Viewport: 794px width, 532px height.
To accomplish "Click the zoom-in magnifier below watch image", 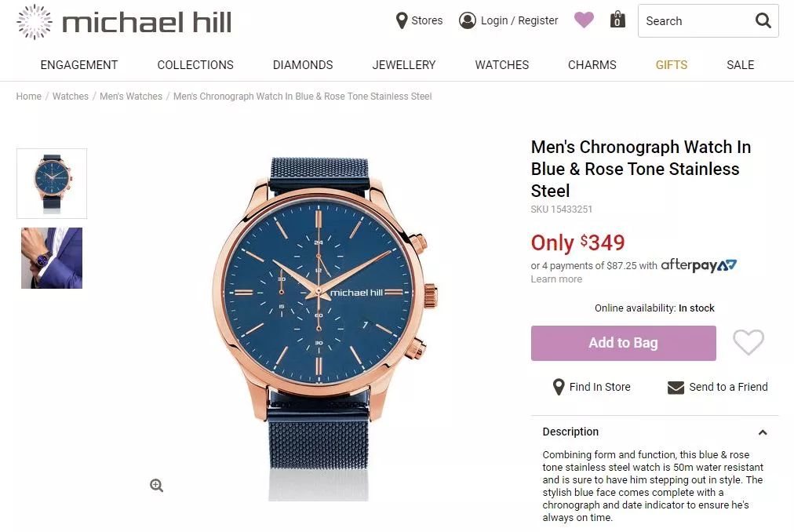I will (156, 486).
